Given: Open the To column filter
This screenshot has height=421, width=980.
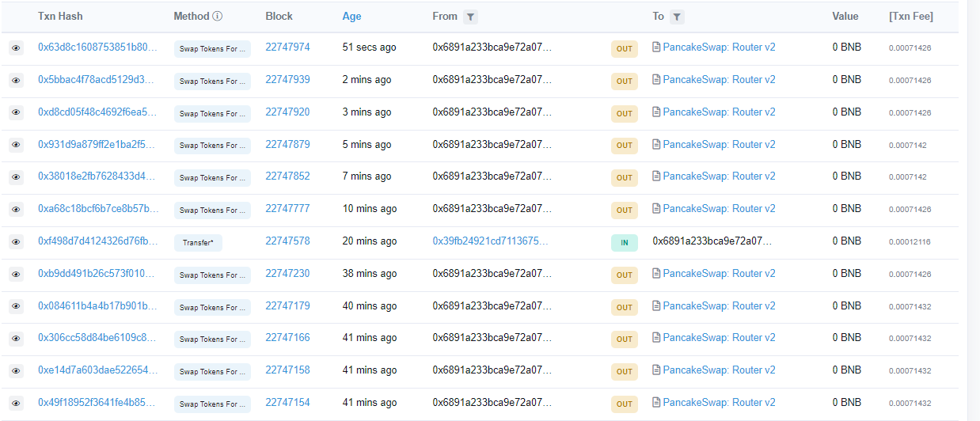Looking at the screenshot, I should 677,17.
